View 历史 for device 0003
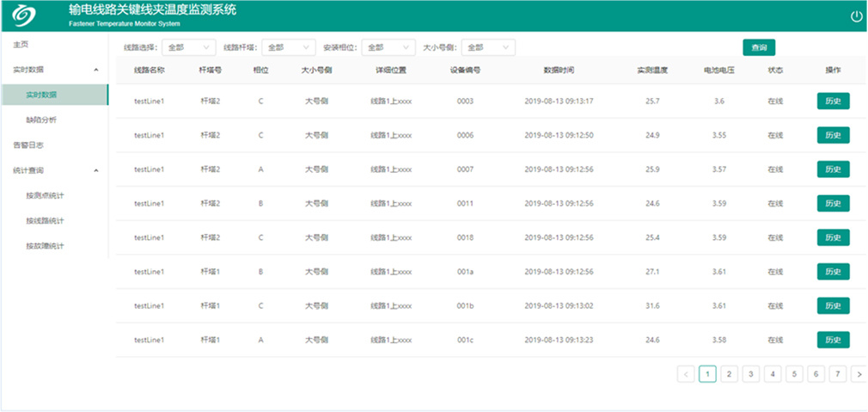The image size is (868, 412). point(833,101)
